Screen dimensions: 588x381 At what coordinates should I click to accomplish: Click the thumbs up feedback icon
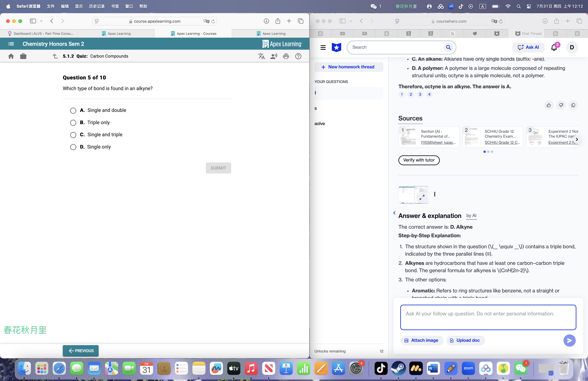[549, 105]
